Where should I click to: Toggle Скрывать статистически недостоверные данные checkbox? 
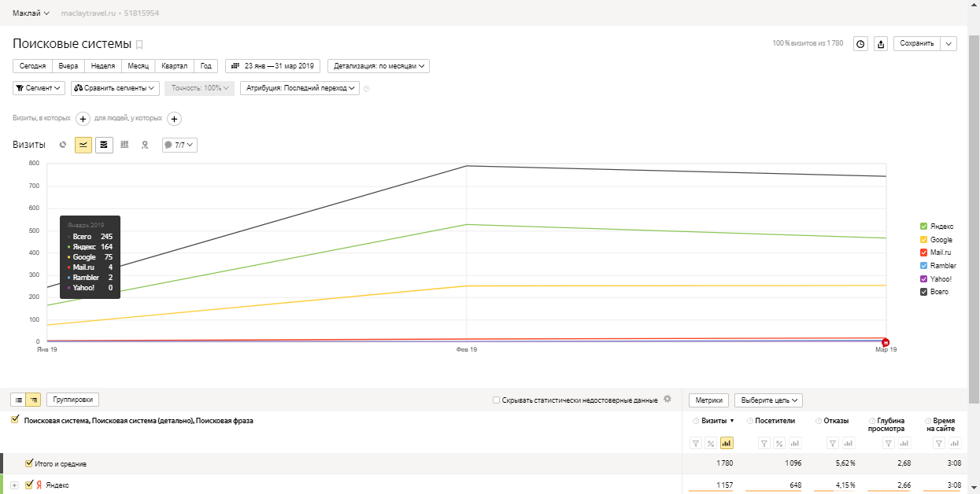click(x=496, y=400)
